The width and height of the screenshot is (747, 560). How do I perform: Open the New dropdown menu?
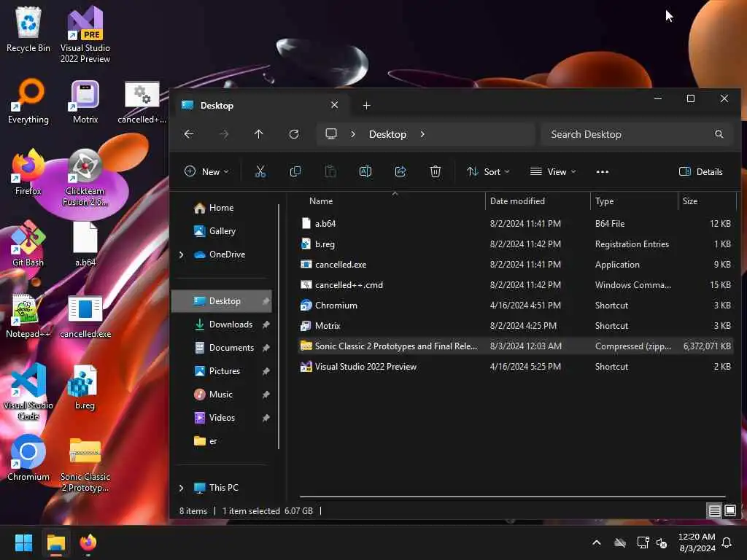[206, 171]
